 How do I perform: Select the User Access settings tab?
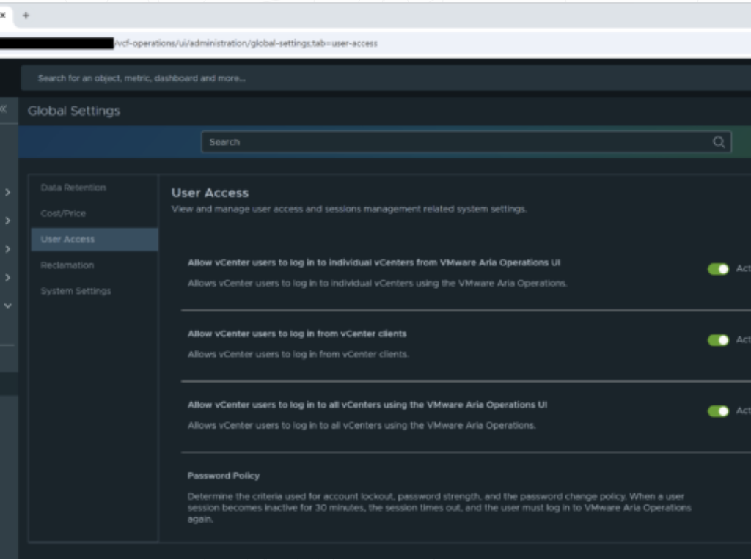(95, 239)
